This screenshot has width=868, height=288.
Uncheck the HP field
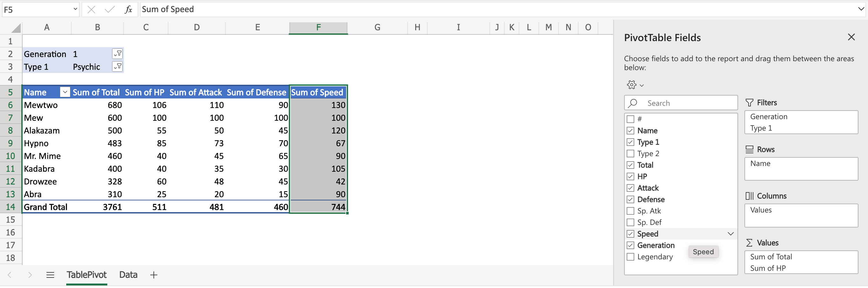(630, 176)
